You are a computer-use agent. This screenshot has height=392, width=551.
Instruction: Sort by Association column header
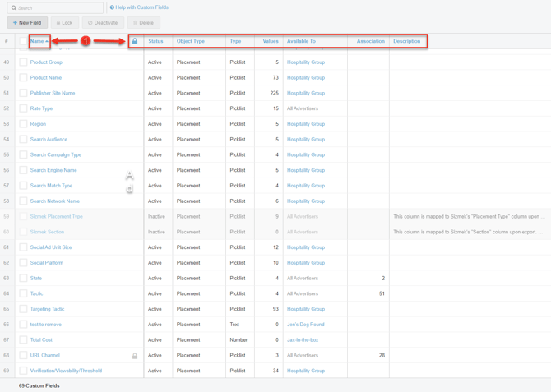[x=371, y=41]
